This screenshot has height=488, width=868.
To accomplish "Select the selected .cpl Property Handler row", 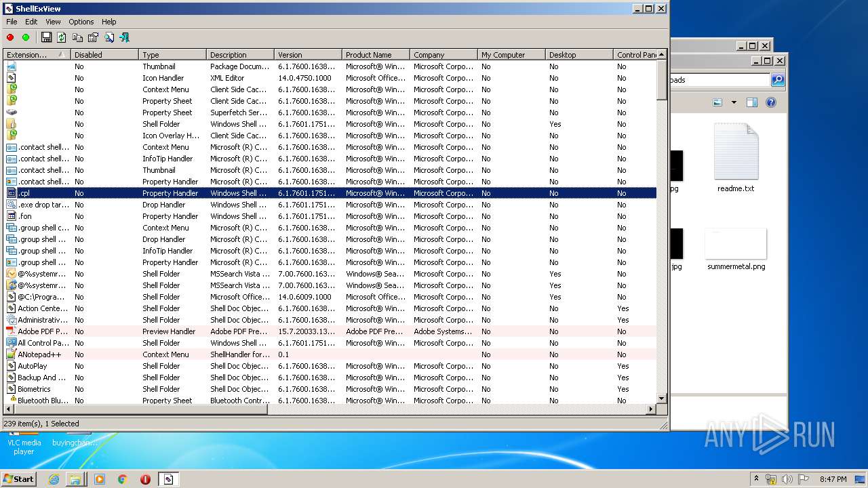I will coord(330,193).
